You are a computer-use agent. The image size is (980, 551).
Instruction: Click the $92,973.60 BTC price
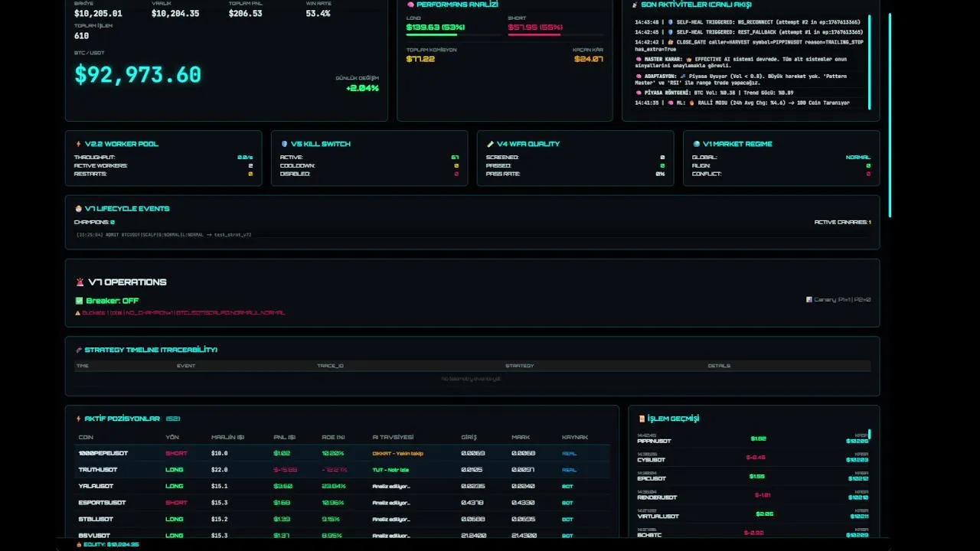click(138, 74)
